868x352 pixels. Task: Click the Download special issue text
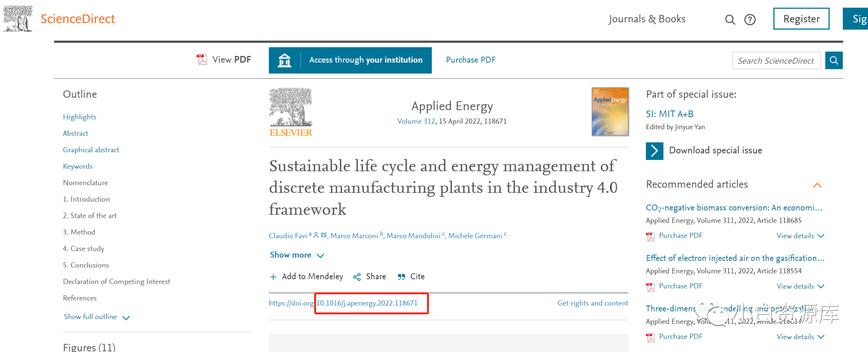tap(716, 150)
